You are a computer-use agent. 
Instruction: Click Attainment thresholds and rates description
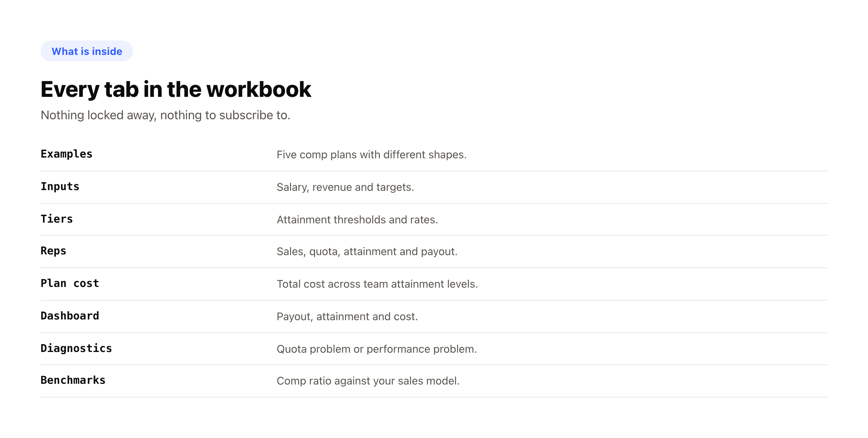(x=357, y=220)
